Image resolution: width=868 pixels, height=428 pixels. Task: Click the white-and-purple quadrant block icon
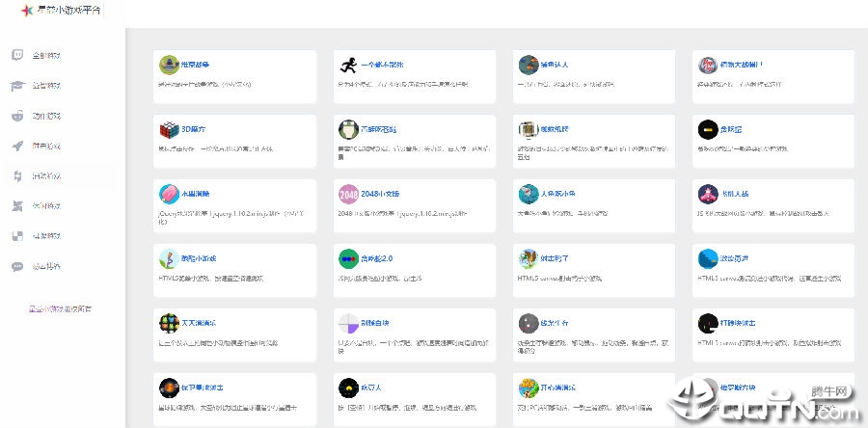[349, 324]
